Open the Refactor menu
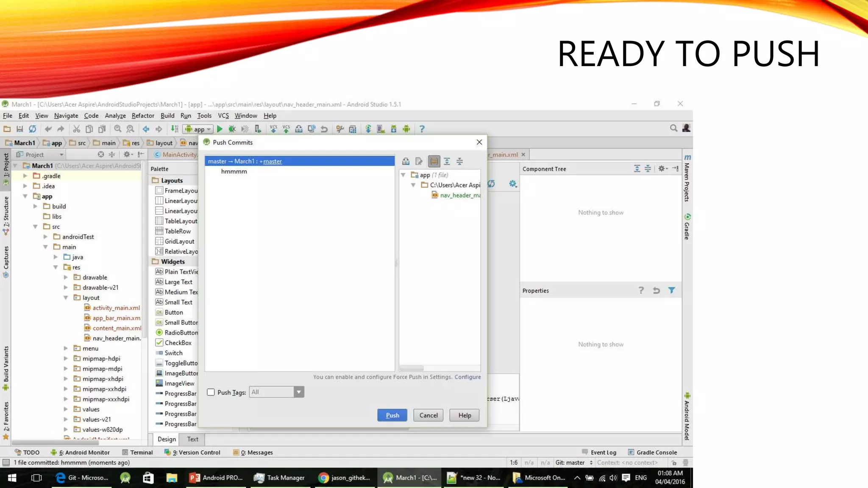Screen dimensions: 868x488 (143, 116)
